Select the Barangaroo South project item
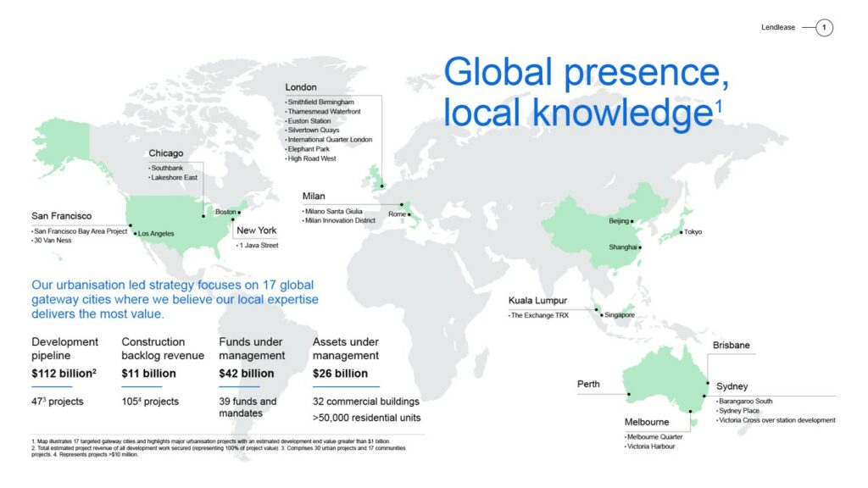Viewport: 868px width, 488px height. pyautogui.click(x=746, y=401)
